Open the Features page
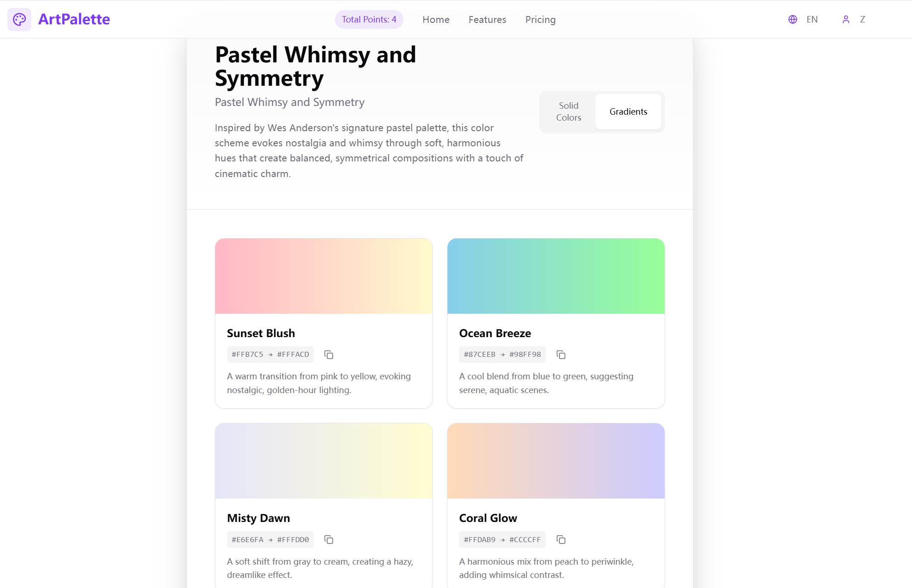Screen dimensions: 912x588 coord(487,19)
